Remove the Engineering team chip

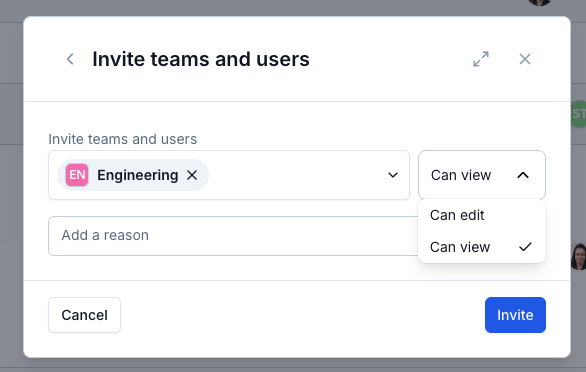pos(192,175)
